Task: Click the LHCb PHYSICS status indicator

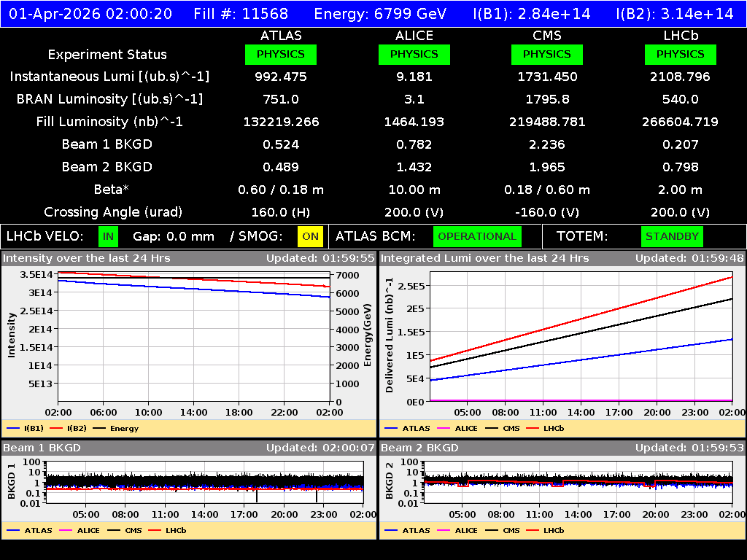Action: tap(680, 54)
